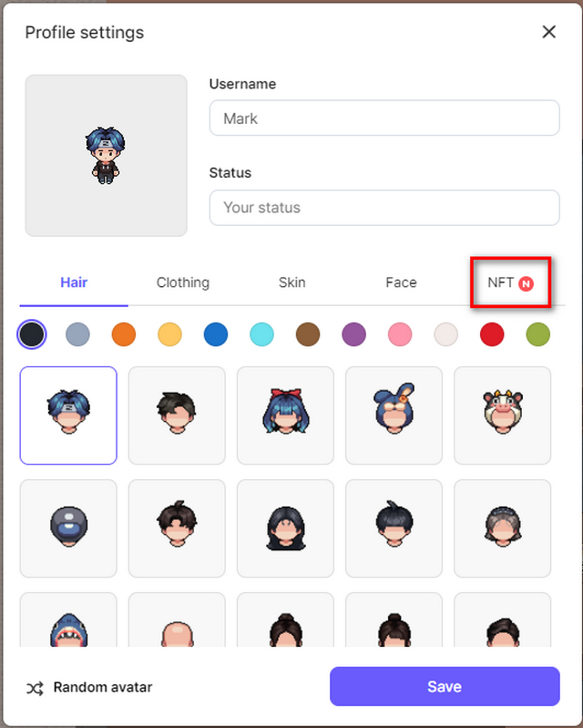Choose the shark hood hairstyle
Image resolution: width=583 pixels, height=728 pixels.
click(x=68, y=620)
